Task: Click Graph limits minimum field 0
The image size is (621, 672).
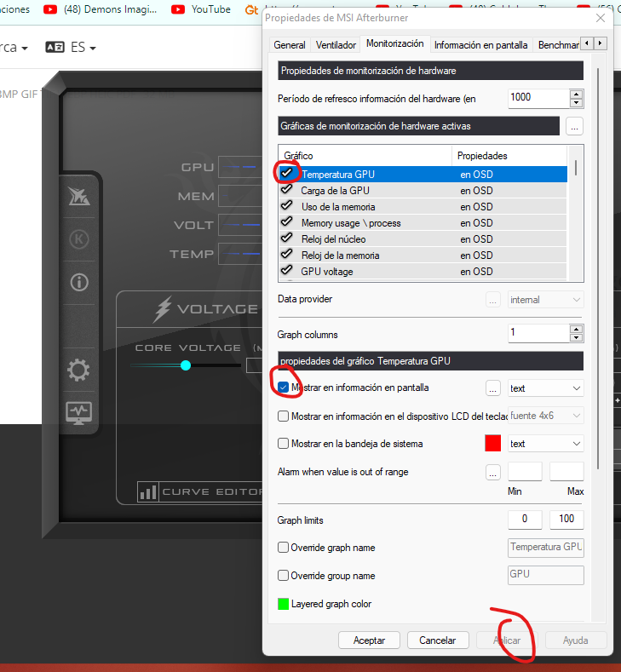Action: point(525,520)
